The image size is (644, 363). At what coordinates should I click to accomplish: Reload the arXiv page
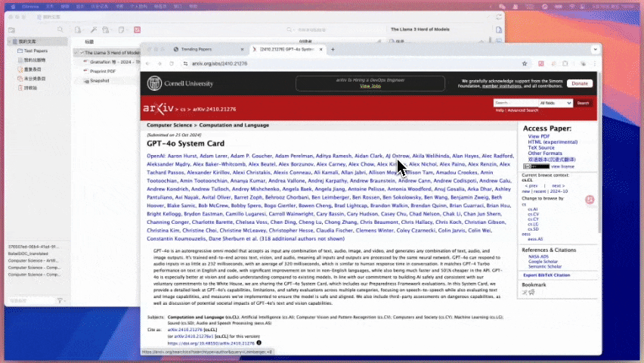point(172,64)
